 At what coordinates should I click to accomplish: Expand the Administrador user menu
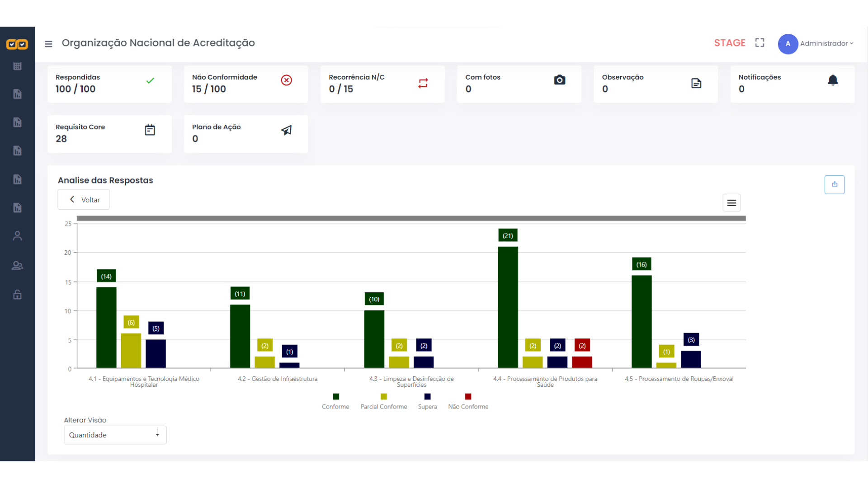826,43
